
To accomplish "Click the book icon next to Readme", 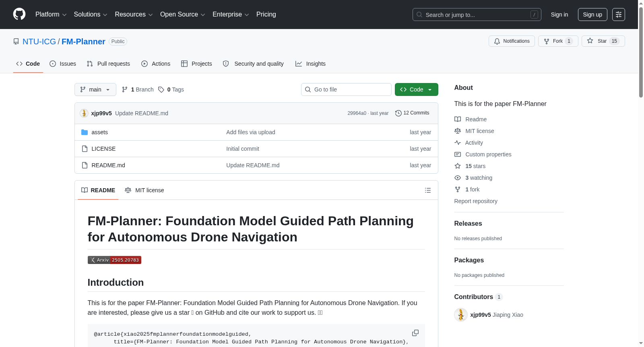I will [x=458, y=119].
